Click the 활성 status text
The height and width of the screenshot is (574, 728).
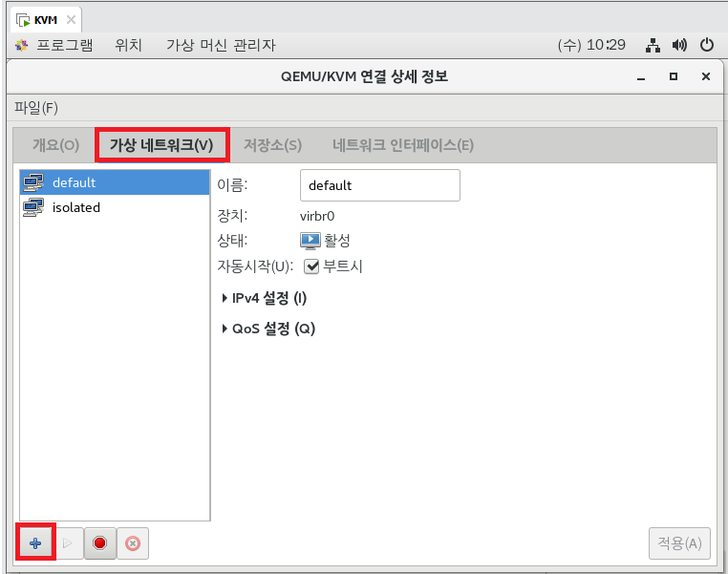pos(336,241)
